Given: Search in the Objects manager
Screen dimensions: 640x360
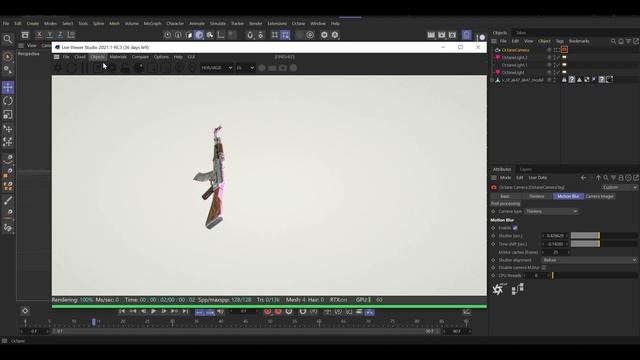Looking at the screenshot, I should pyautogui.click(x=613, y=41).
